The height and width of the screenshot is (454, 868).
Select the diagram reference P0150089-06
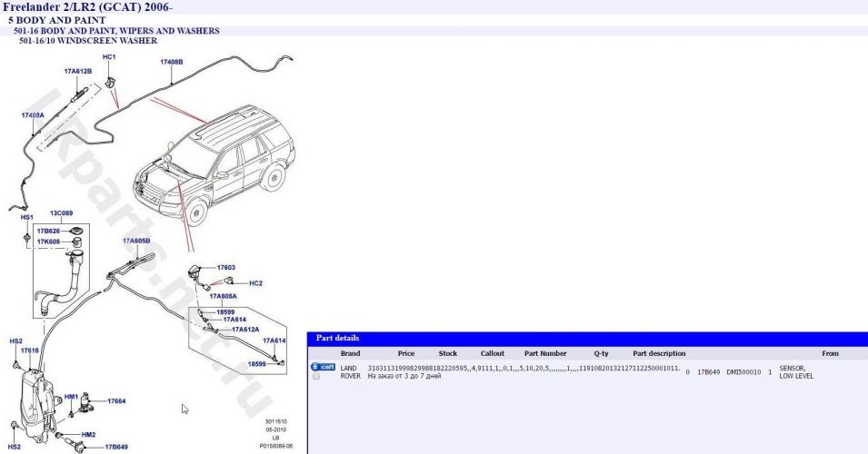click(276, 446)
